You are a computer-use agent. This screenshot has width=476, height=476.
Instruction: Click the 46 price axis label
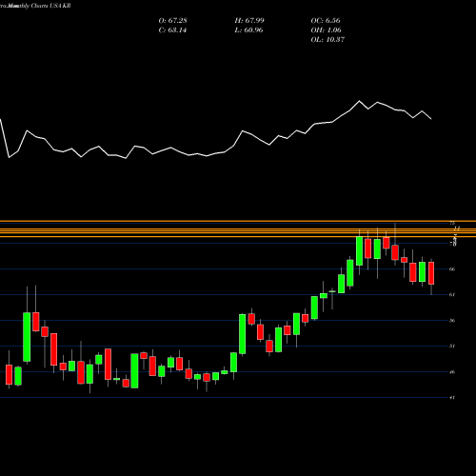(x=452, y=372)
